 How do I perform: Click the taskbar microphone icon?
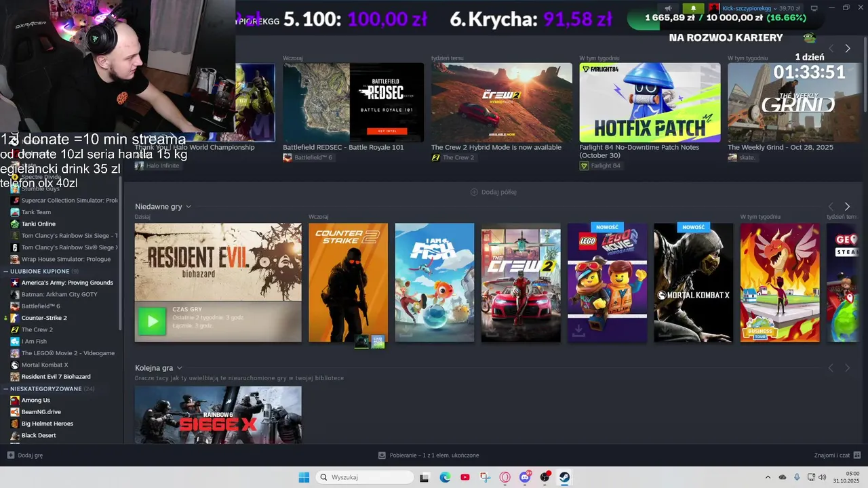[797, 477]
